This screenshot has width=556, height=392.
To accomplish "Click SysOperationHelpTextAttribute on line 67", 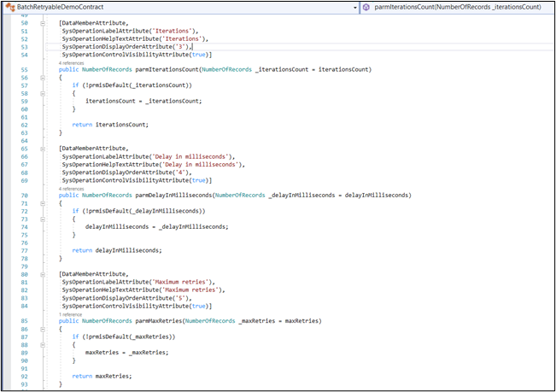I will [110, 165].
